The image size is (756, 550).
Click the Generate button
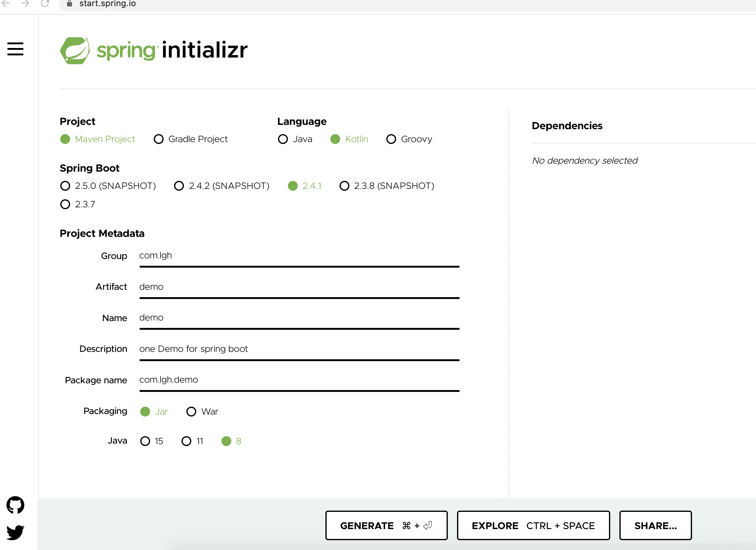coord(386,525)
